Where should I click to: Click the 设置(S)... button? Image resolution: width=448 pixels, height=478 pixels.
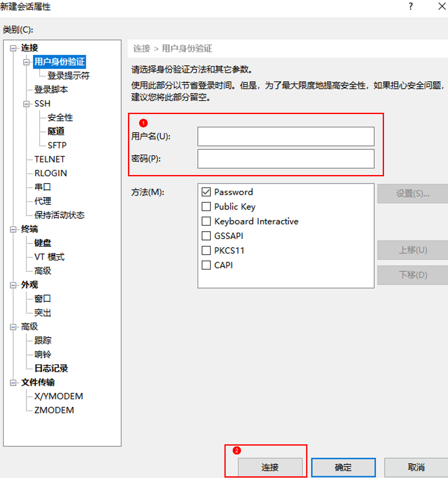[x=413, y=194]
